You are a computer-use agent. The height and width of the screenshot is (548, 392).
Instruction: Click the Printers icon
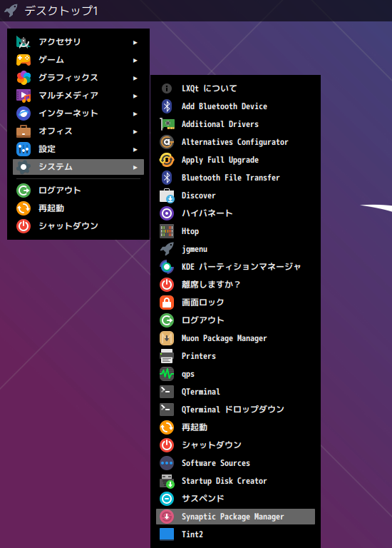167,356
